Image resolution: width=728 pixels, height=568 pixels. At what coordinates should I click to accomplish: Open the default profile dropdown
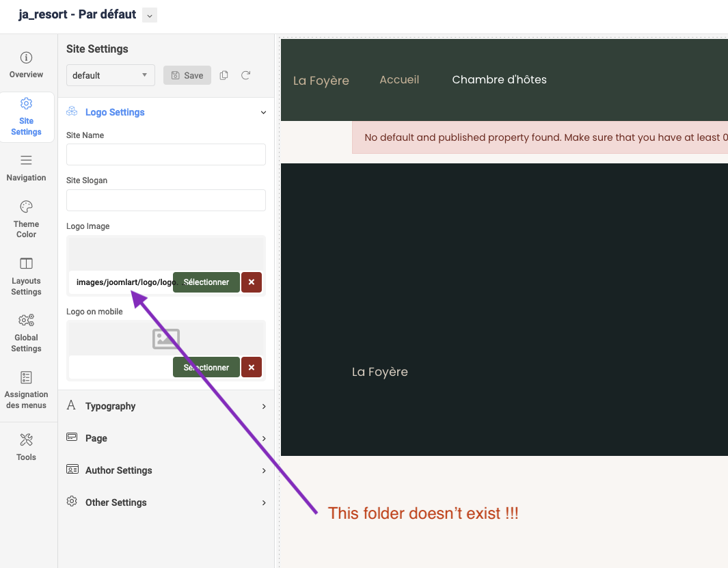110,75
